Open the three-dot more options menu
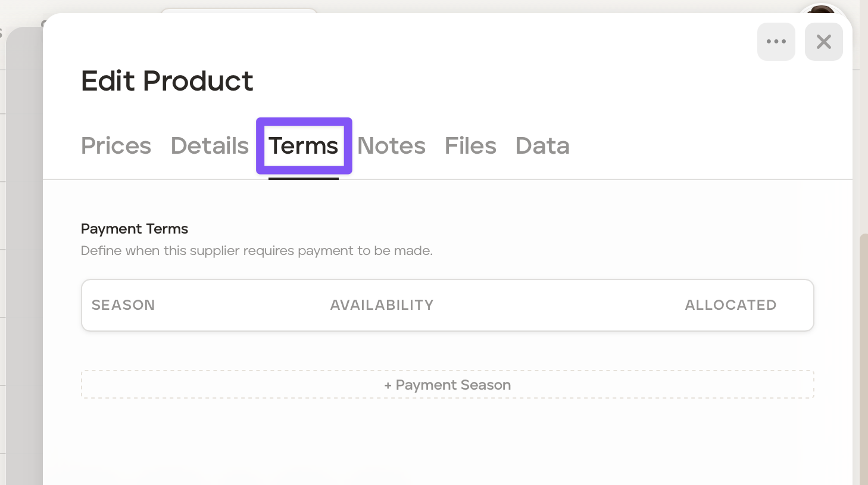Screen dimensions: 868x485 pos(776,42)
